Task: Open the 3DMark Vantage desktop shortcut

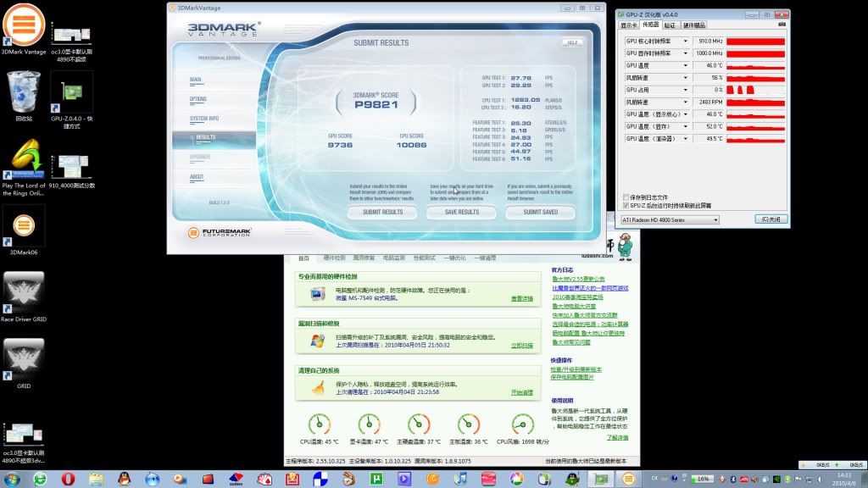Action: 25,23
